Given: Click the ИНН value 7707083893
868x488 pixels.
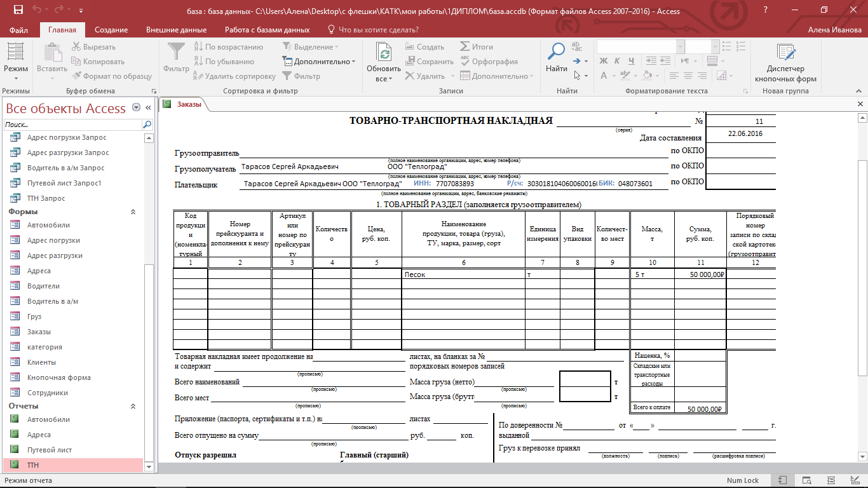Looking at the screenshot, I should click(x=455, y=184).
